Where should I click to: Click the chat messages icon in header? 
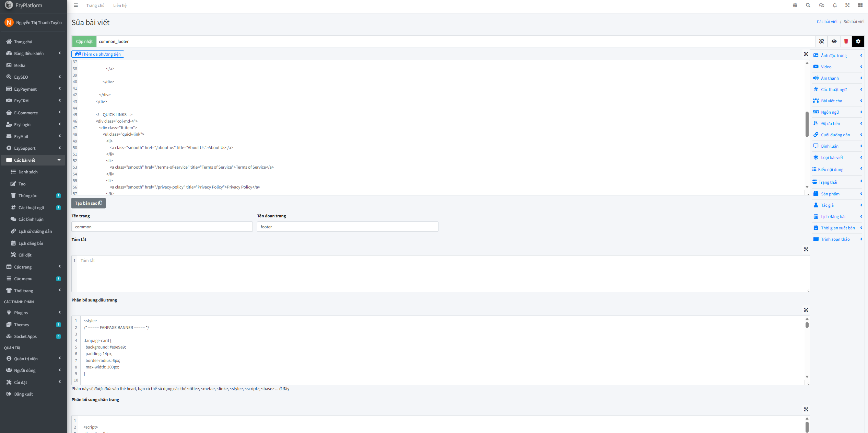click(821, 5)
